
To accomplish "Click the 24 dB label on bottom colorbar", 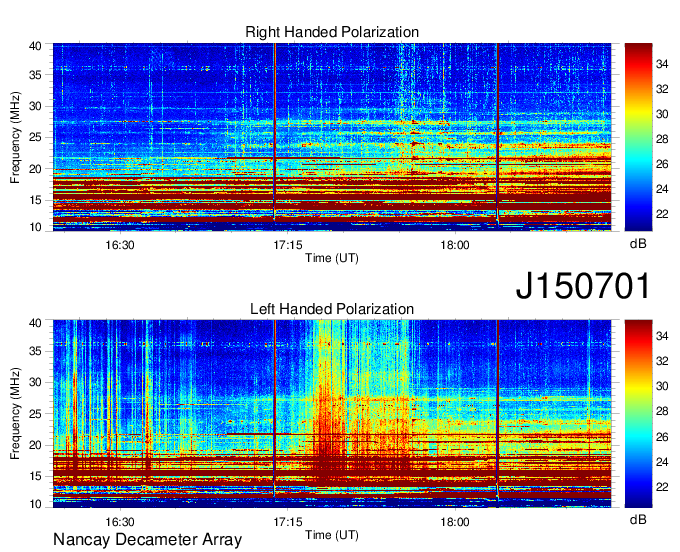I will tap(662, 462).
